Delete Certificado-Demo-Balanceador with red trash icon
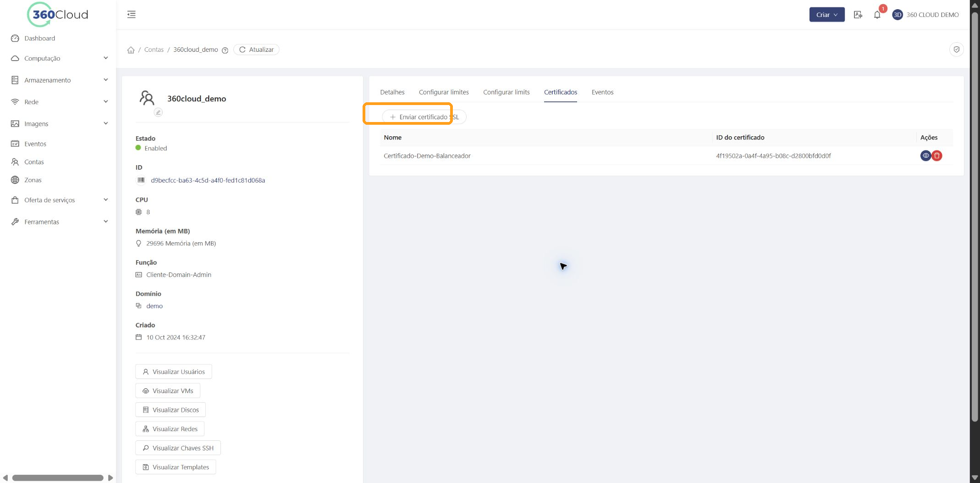Viewport: 980px width, 483px height. [x=937, y=156]
